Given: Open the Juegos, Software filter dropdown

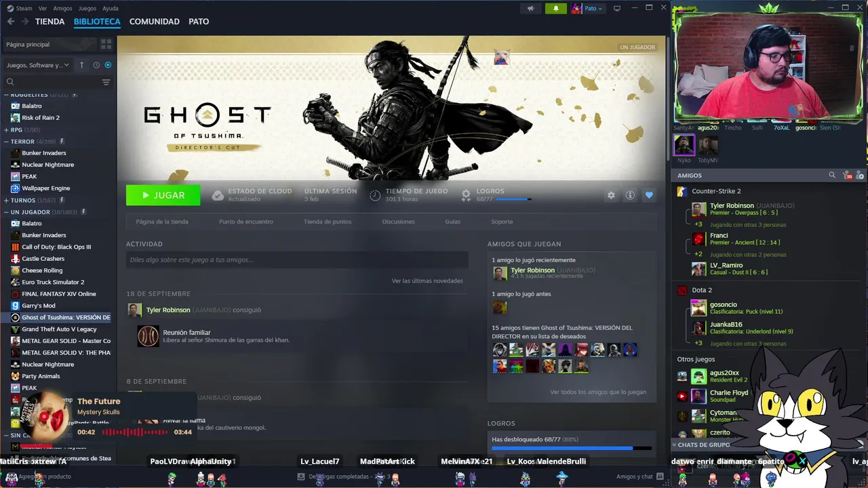Looking at the screenshot, I should pyautogui.click(x=38, y=65).
